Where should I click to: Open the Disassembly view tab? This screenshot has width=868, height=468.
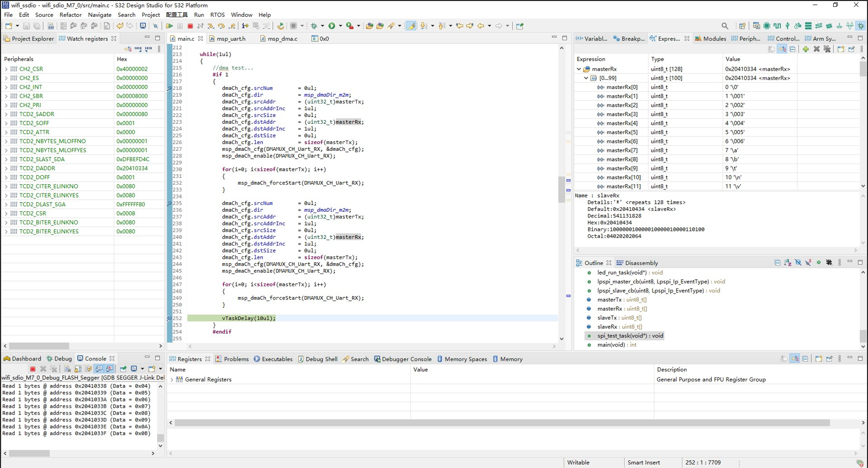point(641,263)
